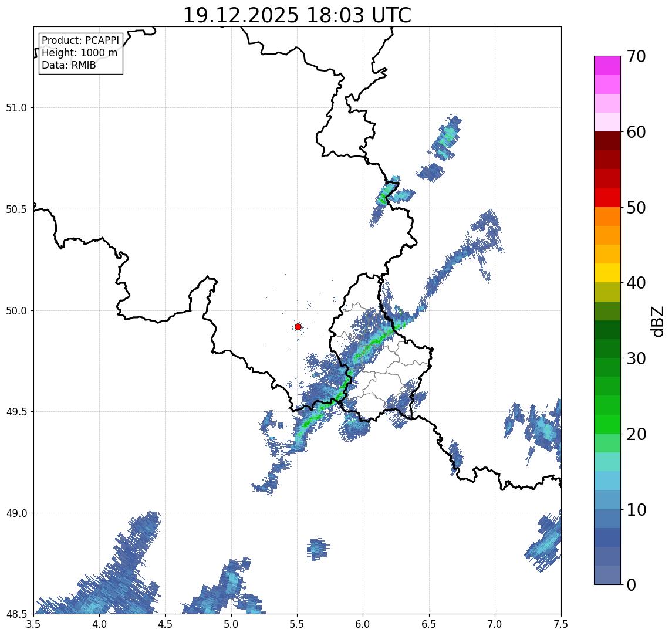This screenshot has width=672, height=636.
Task: Click the longitude axis label '4.5'
Action: pos(166,624)
